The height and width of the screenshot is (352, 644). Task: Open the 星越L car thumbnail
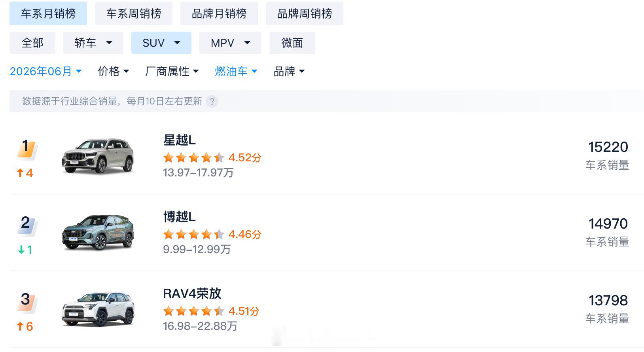98,156
